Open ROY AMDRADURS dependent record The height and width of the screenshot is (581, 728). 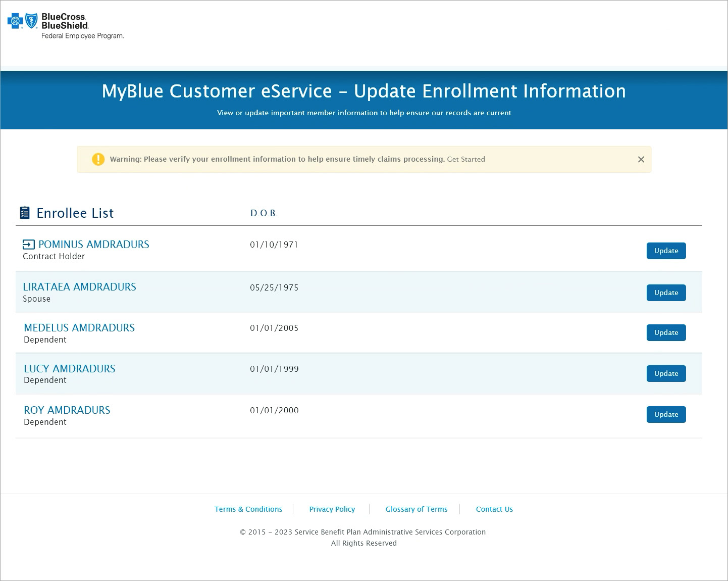pyautogui.click(x=67, y=410)
